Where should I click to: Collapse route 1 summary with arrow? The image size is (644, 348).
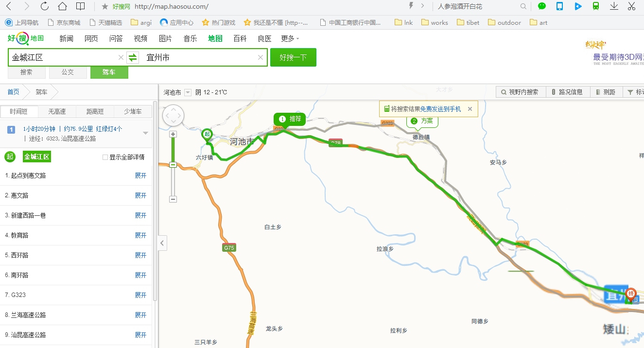[145, 133]
